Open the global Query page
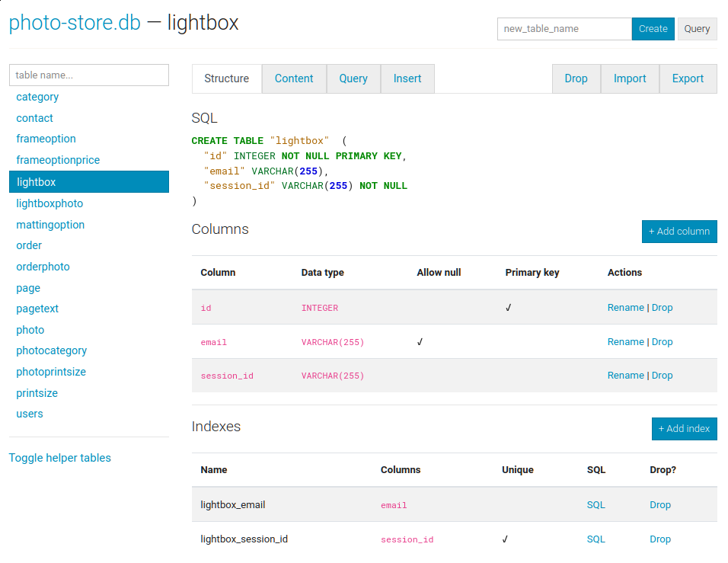Viewport: 728px width, 563px height. tap(697, 28)
